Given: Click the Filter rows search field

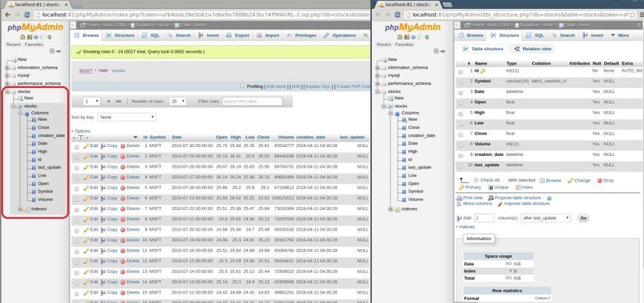Looking at the screenshot, I should [252, 101].
